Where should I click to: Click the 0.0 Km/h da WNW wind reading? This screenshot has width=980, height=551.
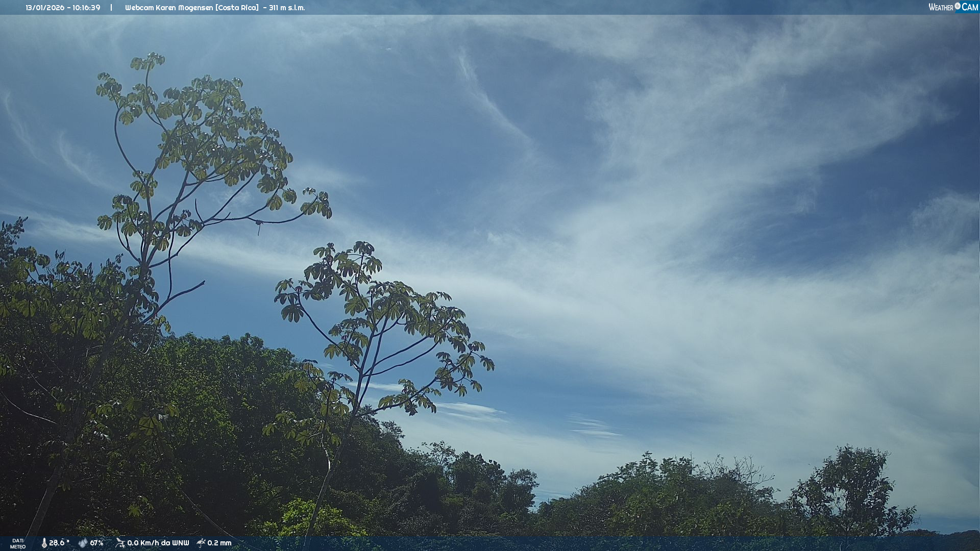[158, 543]
